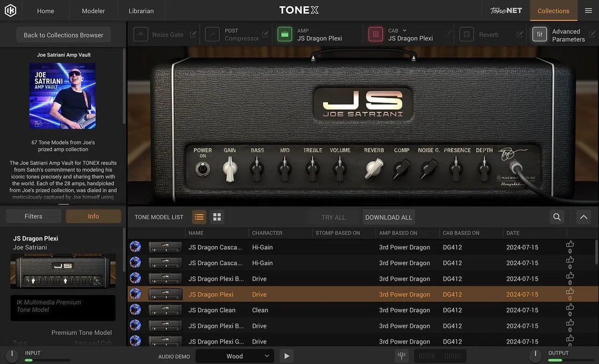This screenshot has width=599, height=364.
Task: Switch to the Librarian tab
Action: pos(140,10)
